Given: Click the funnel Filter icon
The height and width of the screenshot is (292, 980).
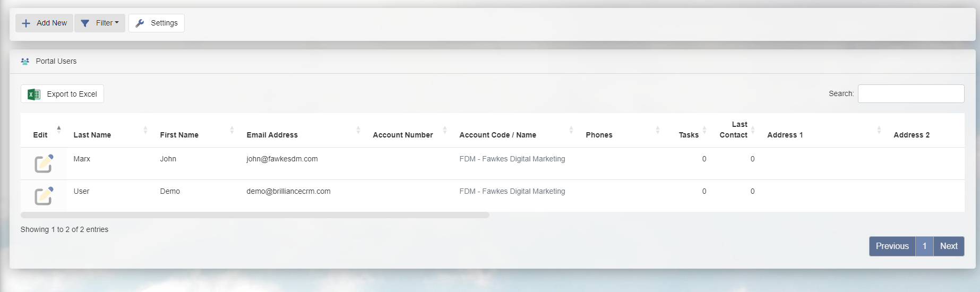Looking at the screenshot, I should (x=85, y=23).
